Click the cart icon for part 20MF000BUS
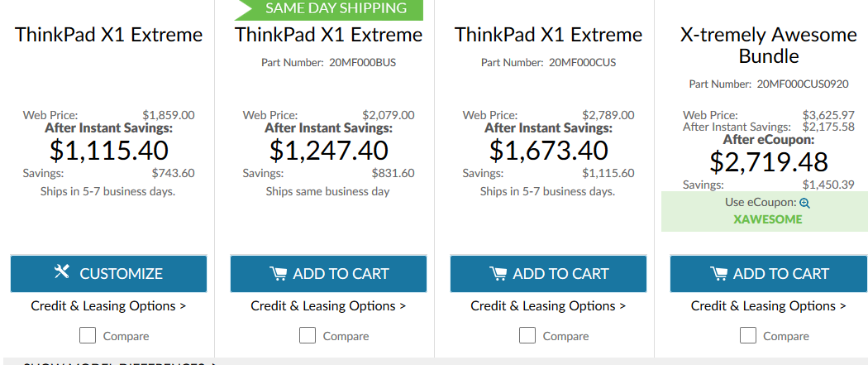This screenshot has width=868, height=365. coord(279,274)
